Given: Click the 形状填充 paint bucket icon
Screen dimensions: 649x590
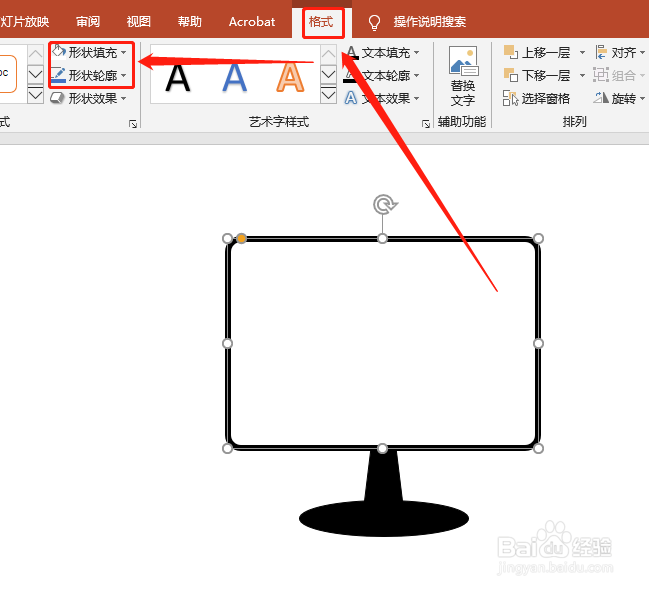Looking at the screenshot, I should (58, 52).
